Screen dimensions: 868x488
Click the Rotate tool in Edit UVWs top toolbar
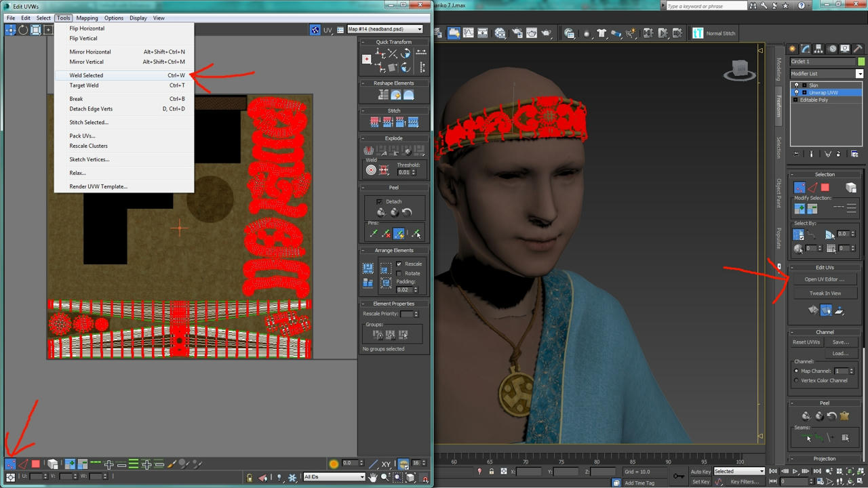click(x=23, y=30)
